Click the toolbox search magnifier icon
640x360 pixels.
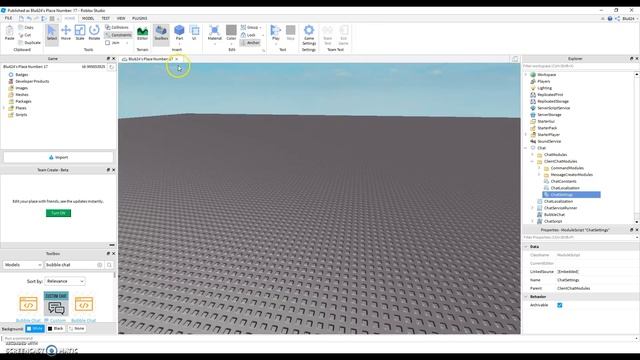[x=109, y=265]
